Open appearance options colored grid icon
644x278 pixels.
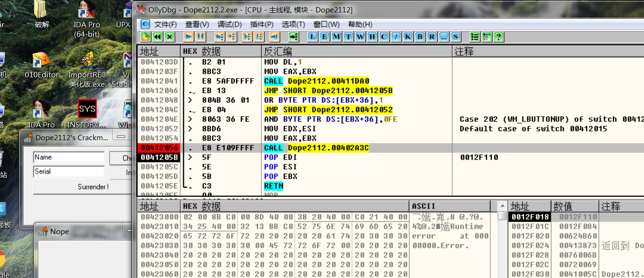[487, 36]
